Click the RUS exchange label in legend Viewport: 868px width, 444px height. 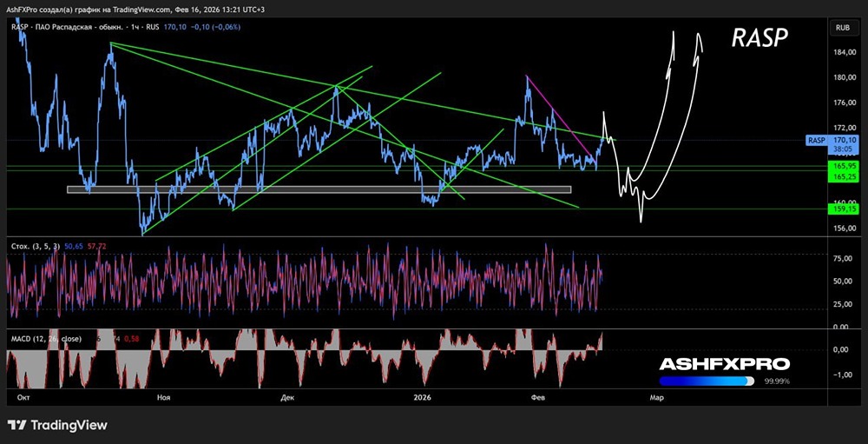(x=151, y=27)
